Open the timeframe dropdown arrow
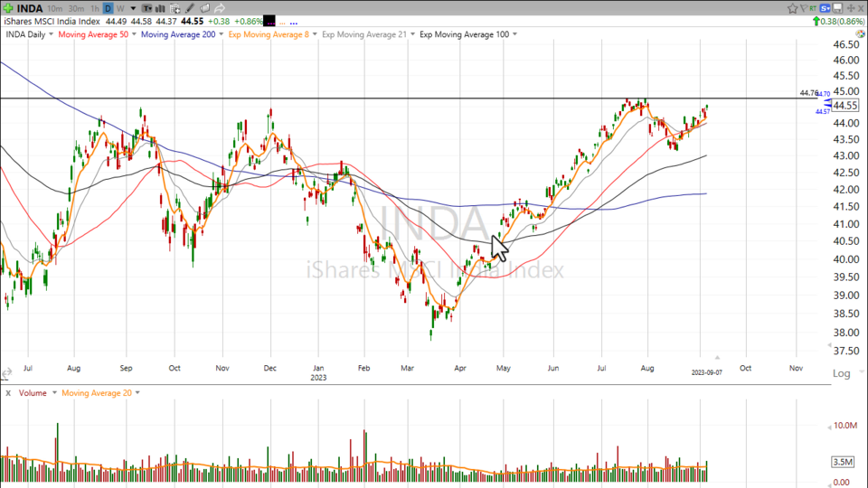Screen dimensions: 868x488 [x=134, y=8]
